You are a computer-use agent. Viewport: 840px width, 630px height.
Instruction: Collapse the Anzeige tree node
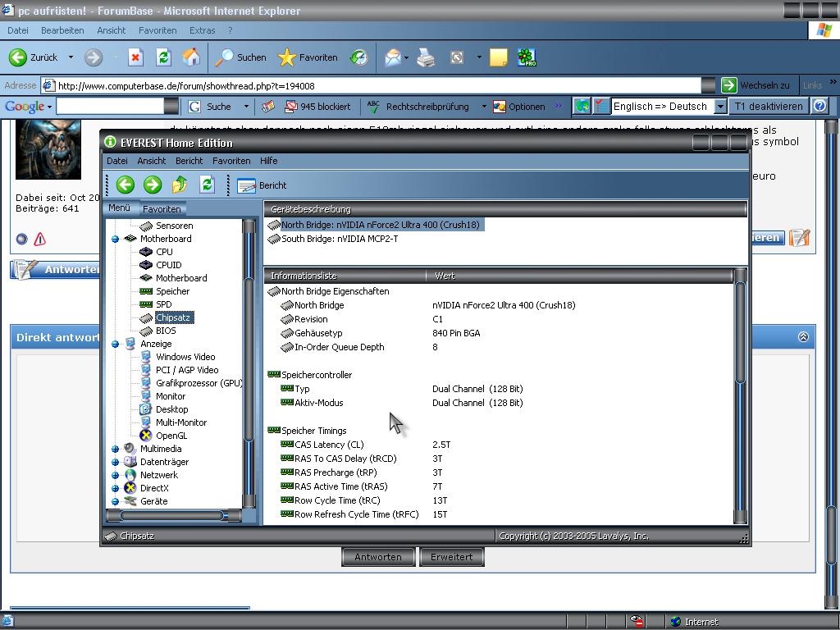tap(115, 344)
